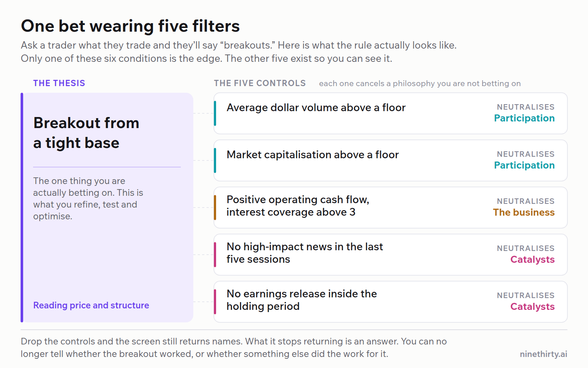Viewport: 588px width, 368px height.
Task: Click 'Participation' label on the market cap card
Action: [x=524, y=165]
